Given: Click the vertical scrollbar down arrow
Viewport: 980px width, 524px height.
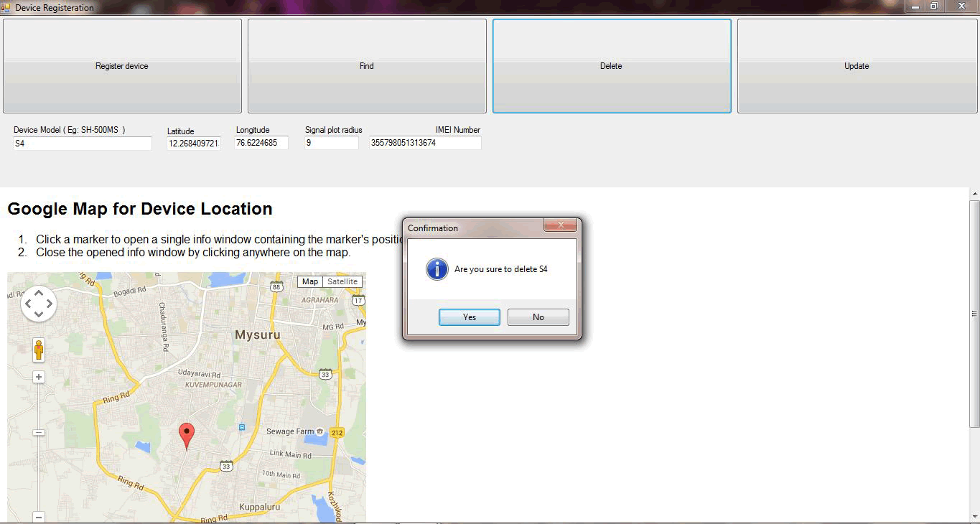Looking at the screenshot, I should [x=974, y=516].
